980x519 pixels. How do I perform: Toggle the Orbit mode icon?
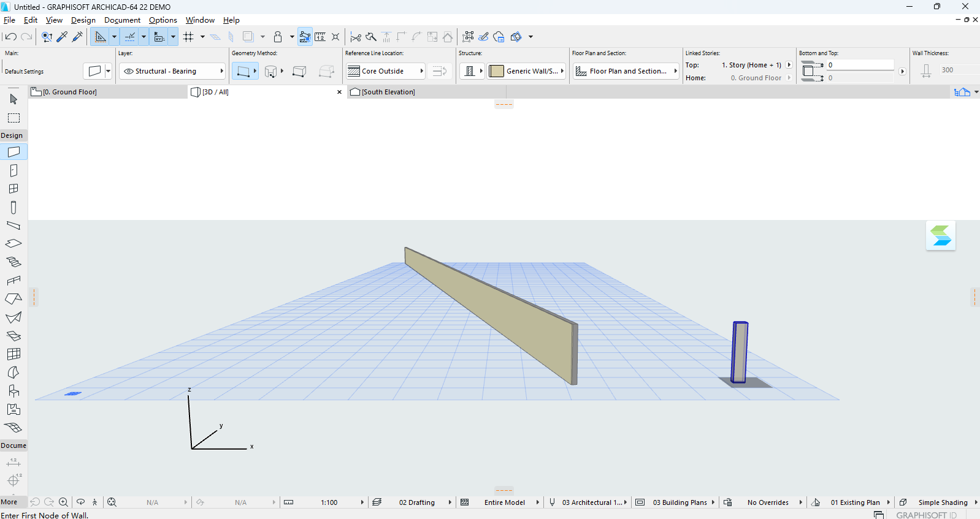click(80, 502)
